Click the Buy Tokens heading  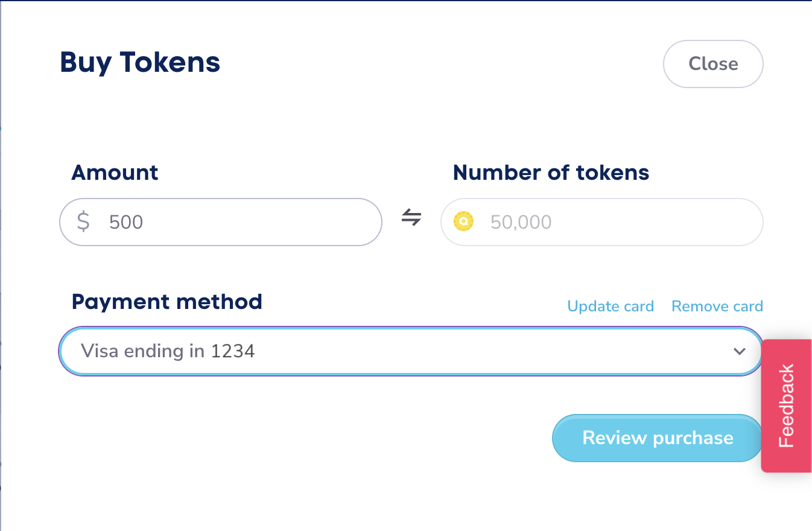[x=140, y=63]
